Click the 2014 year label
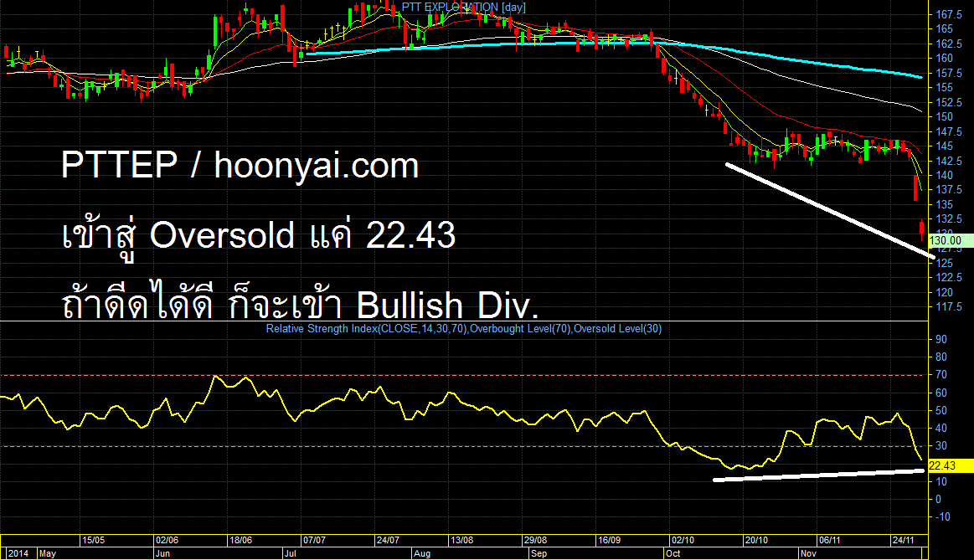This screenshot has height=560, width=974. coord(18,553)
